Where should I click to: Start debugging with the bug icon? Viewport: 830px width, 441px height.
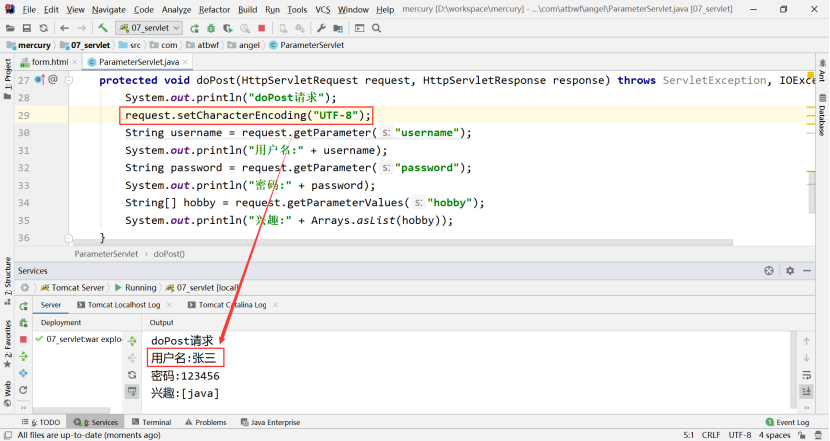point(211,28)
